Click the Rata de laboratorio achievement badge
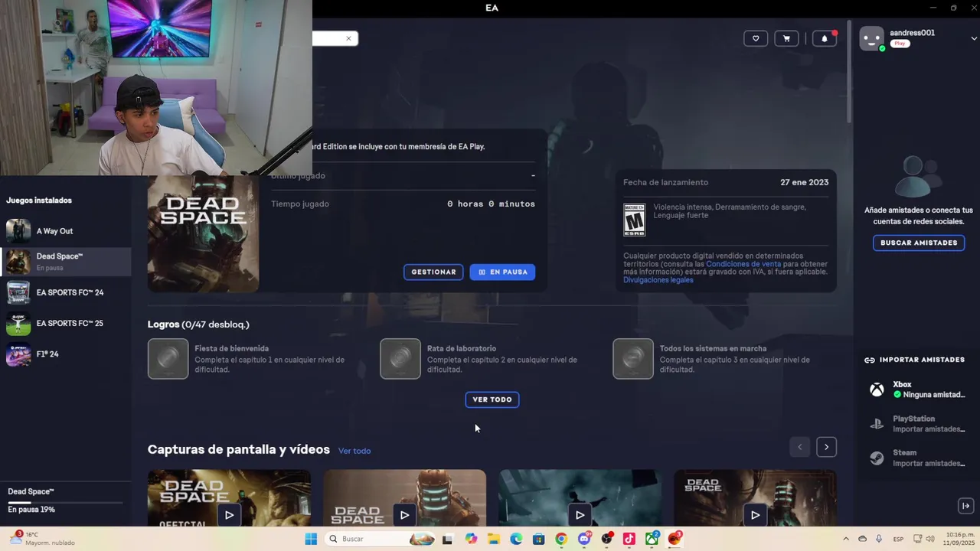This screenshot has height=551, width=980. pyautogui.click(x=400, y=359)
